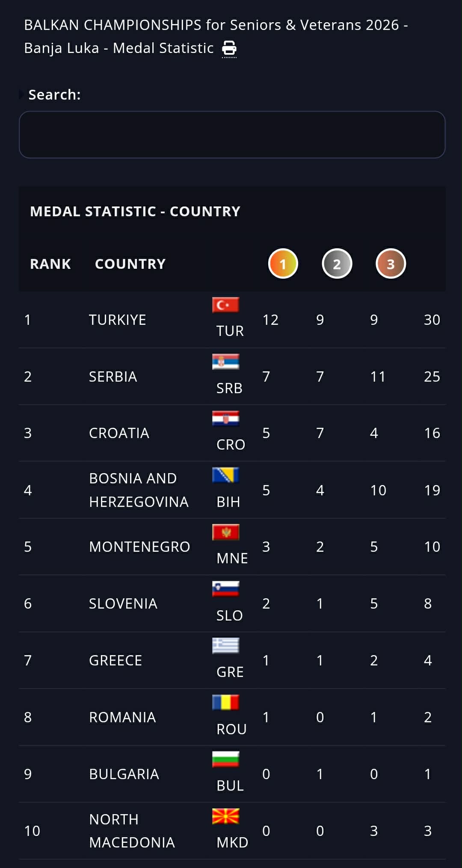Click the gold medal column icon
This screenshot has width=462, height=868.
[x=283, y=264]
